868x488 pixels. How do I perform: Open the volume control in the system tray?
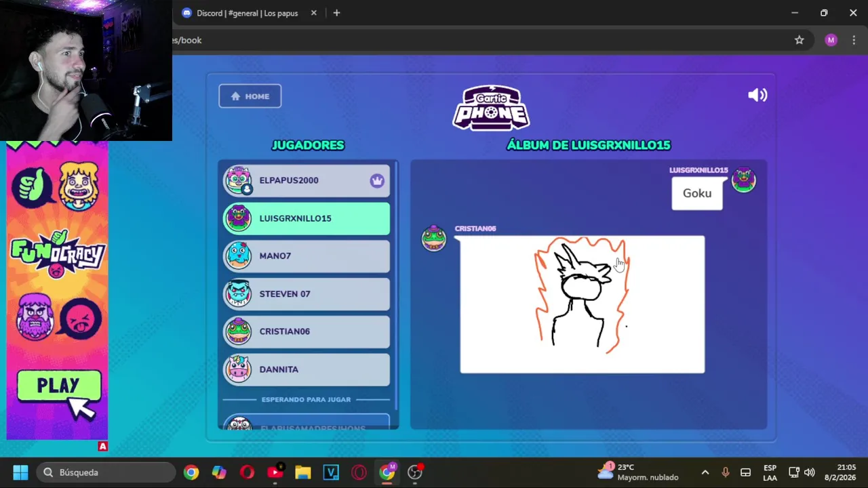810,472
